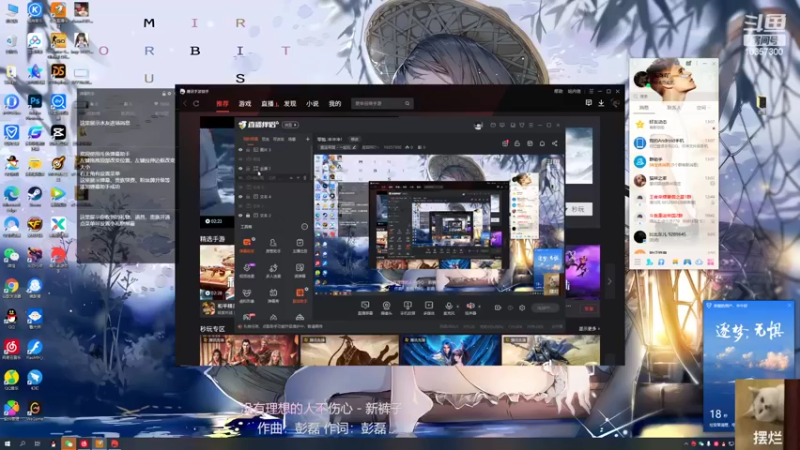
Task: Open user avatar in assistant top bar
Action: click(x=615, y=103)
